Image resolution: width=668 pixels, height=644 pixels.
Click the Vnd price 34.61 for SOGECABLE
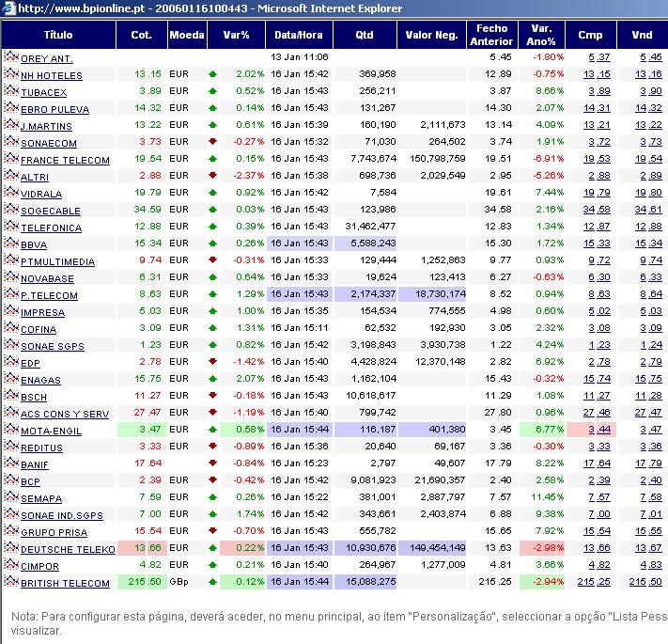[642, 211]
